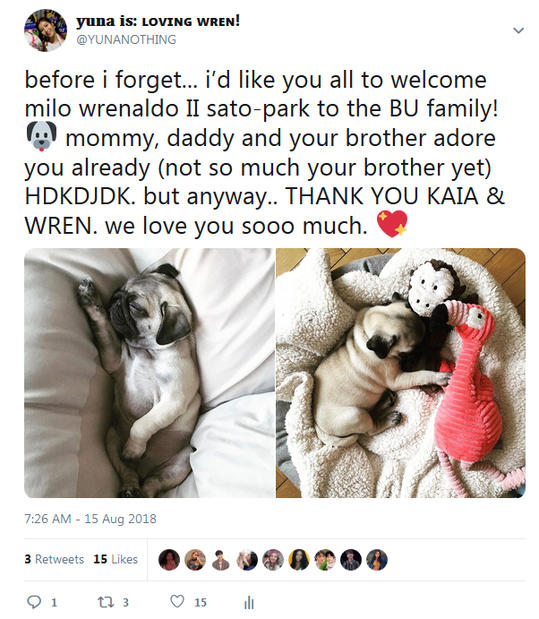View the 3 Retweets list

click(x=54, y=559)
